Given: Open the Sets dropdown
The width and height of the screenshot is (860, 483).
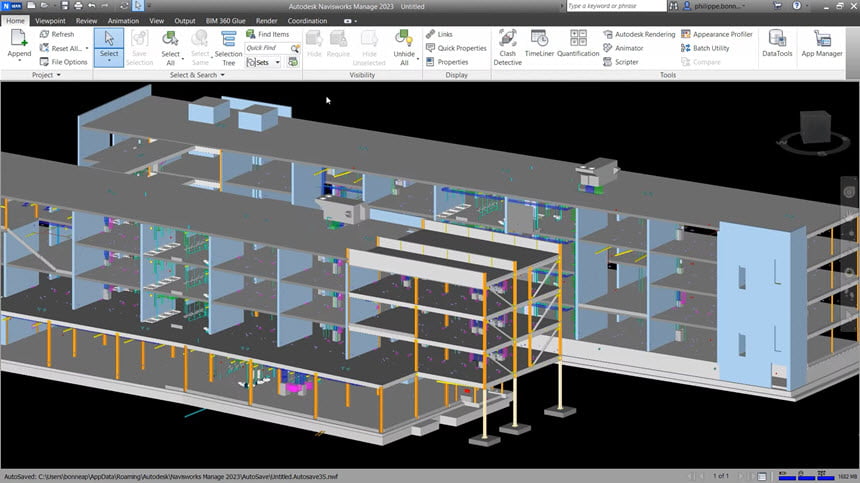Looking at the screenshot, I should 264,62.
